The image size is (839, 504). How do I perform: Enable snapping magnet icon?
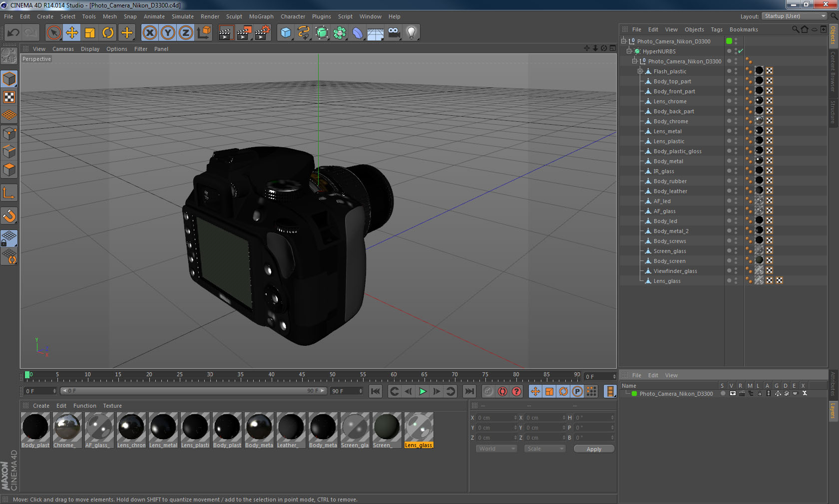pos(9,216)
